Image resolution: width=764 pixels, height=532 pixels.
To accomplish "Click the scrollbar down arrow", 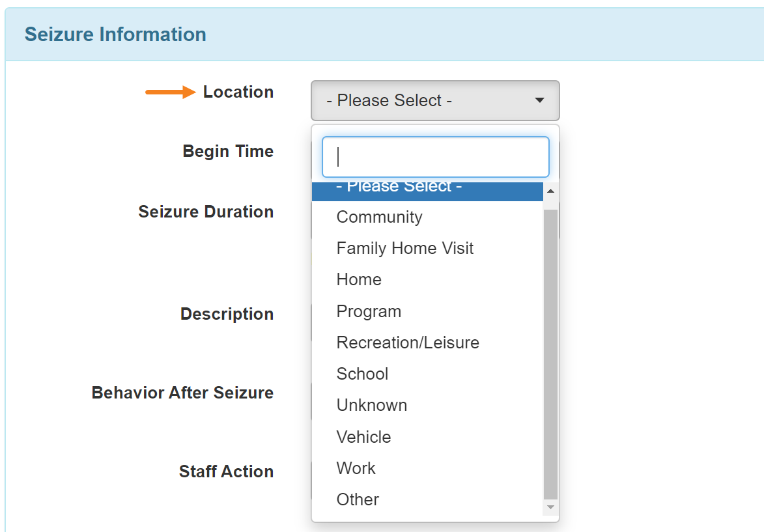I will click(x=550, y=507).
